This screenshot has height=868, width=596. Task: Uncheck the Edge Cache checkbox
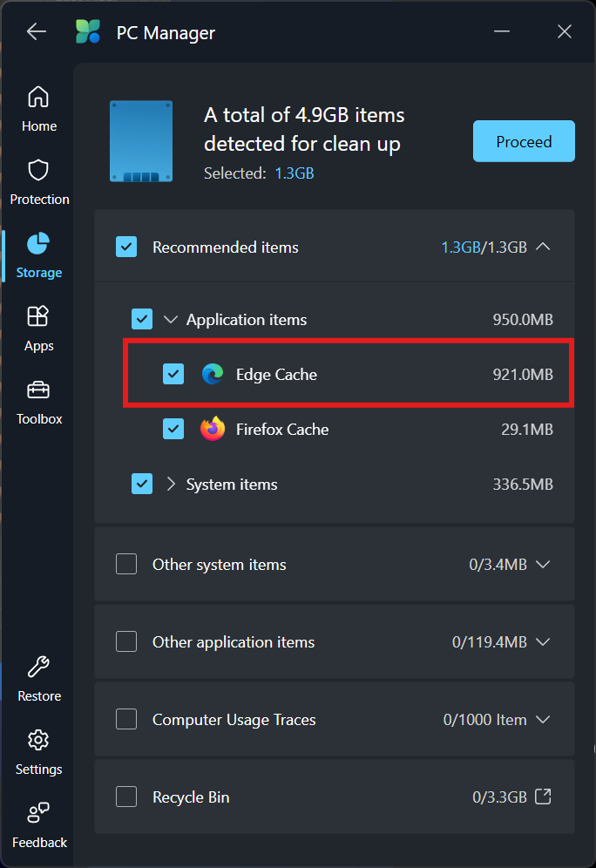click(x=173, y=375)
